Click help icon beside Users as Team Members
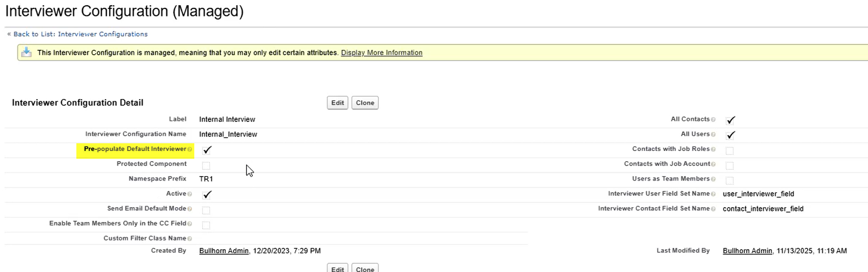868x272 pixels. tap(713, 179)
